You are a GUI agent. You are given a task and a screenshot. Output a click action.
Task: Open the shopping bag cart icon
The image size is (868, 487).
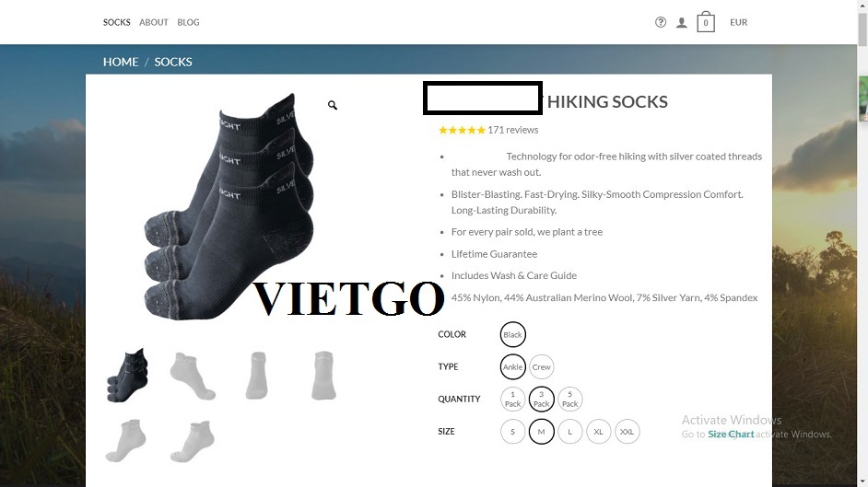(x=705, y=21)
